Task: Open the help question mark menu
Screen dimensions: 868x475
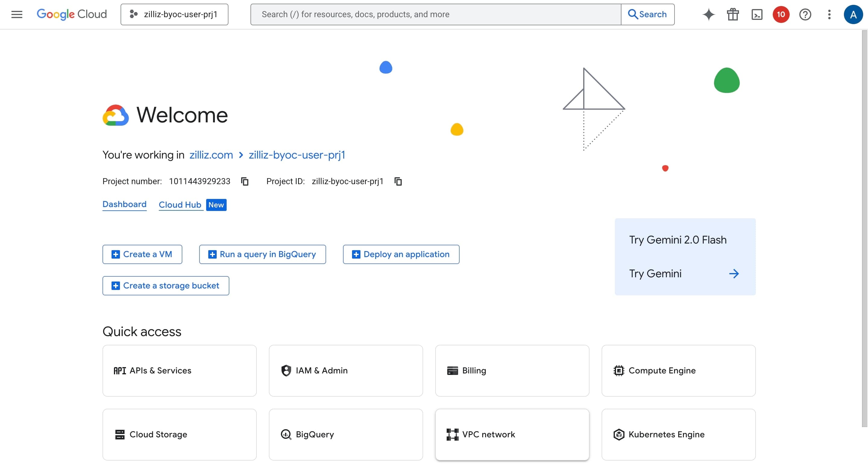Action: [805, 14]
